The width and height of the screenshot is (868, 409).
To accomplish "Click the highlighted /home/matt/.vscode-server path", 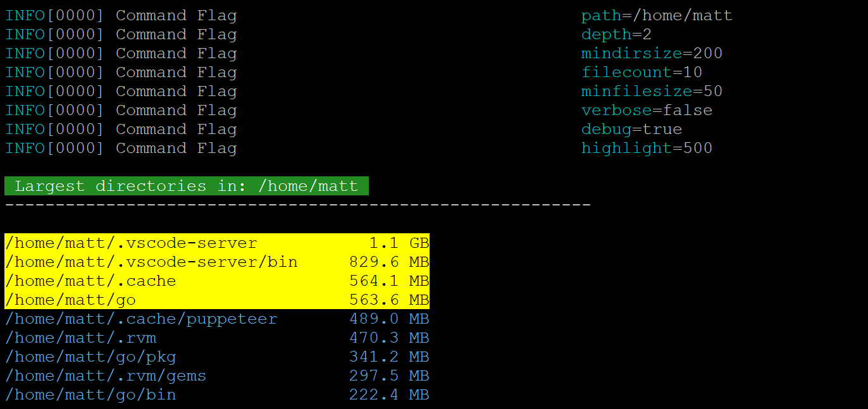I will pyautogui.click(x=131, y=243).
